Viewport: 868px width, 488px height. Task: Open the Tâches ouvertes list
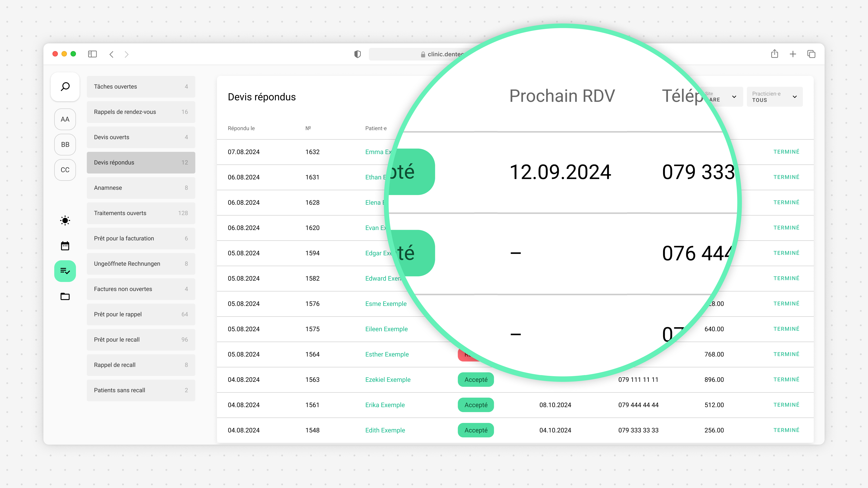(141, 87)
